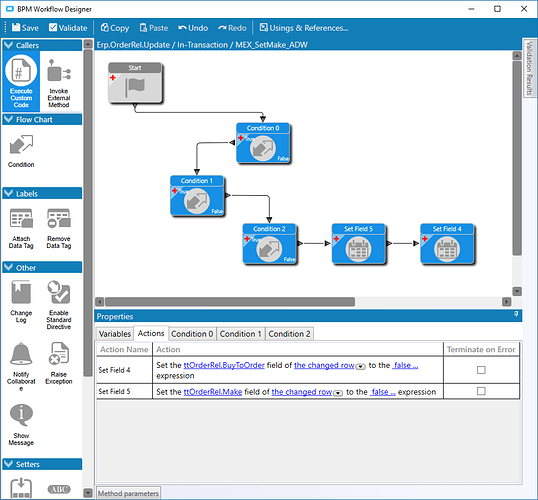This screenshot has height=500, width=538.
Task: Toggle Terminate on Error for Set Field 5
Action: click(x=481, y=391)
